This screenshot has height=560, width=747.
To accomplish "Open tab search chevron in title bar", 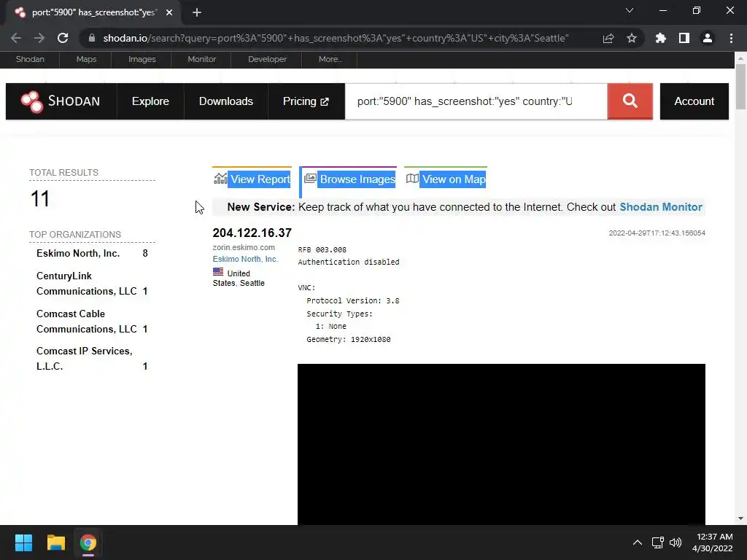I will coord(630,10).
